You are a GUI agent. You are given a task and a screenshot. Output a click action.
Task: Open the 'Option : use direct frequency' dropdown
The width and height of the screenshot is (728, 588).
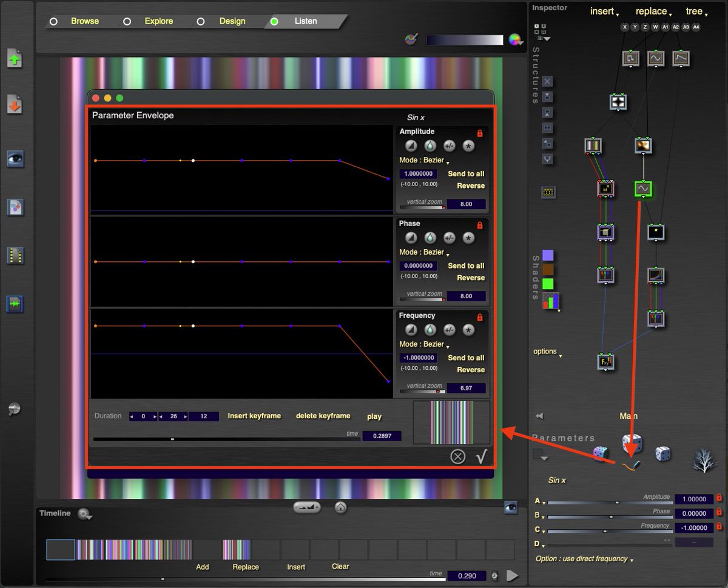(584, 559)
